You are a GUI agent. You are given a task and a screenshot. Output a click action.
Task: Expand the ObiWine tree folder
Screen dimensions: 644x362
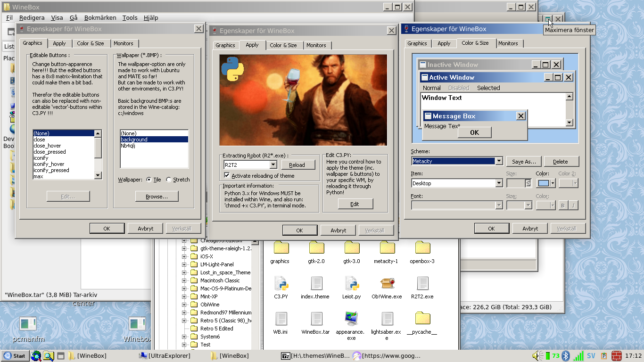184,304
